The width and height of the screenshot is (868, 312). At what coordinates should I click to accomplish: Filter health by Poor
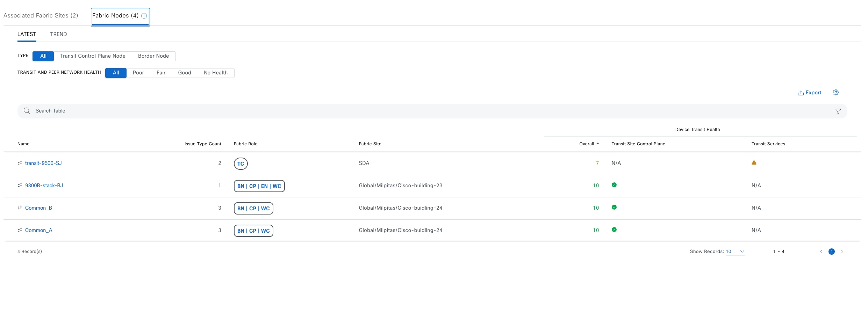(138, 73)
